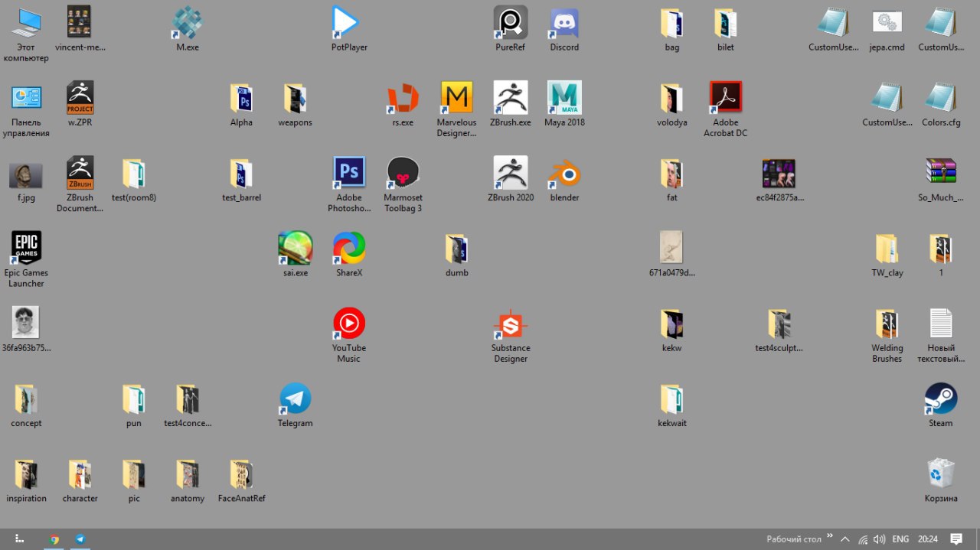Show hidden system tray icons

(x=845, y=539)
